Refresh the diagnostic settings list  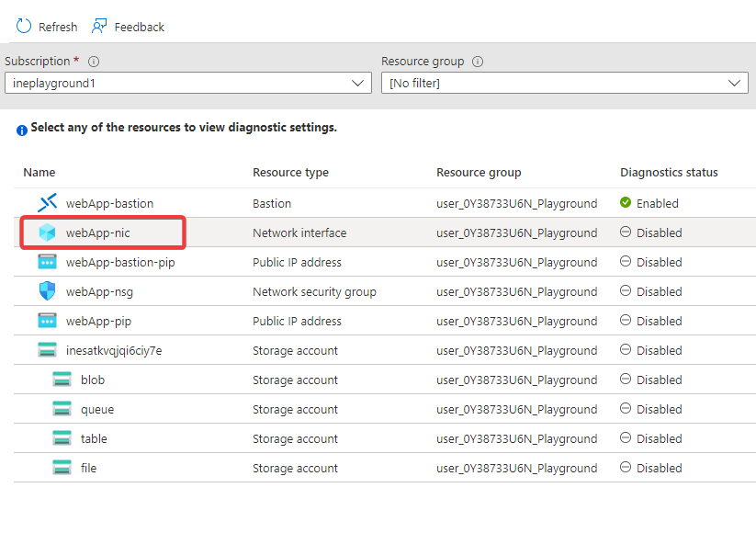[47, 27]
